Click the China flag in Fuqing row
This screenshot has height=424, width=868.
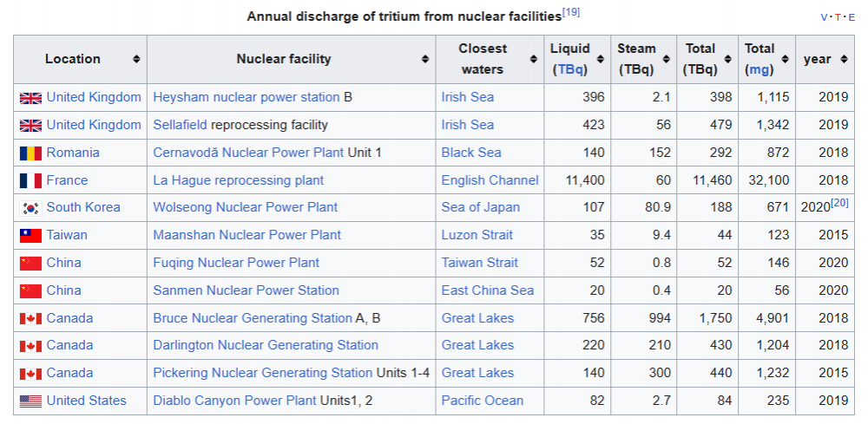(30, 264)
